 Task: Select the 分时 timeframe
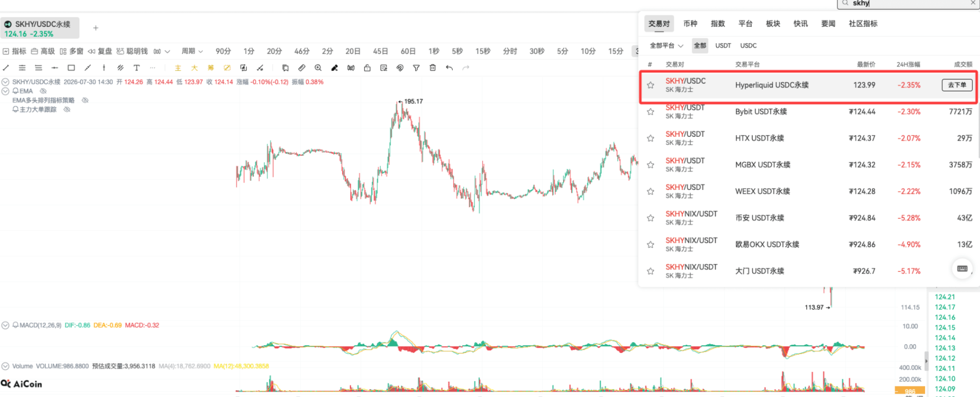(x=510, y=51)
